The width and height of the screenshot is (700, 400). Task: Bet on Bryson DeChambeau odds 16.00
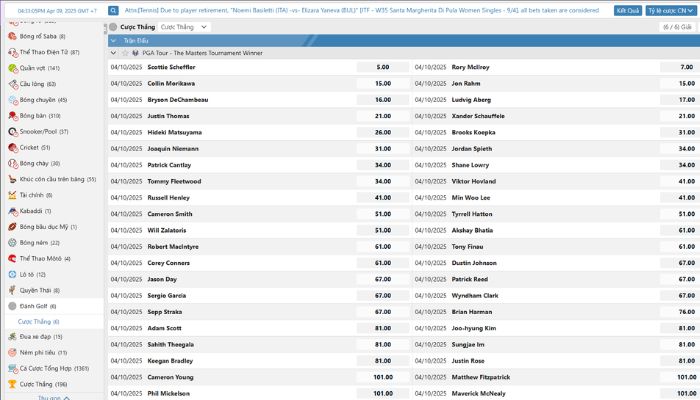click(383, 100)
